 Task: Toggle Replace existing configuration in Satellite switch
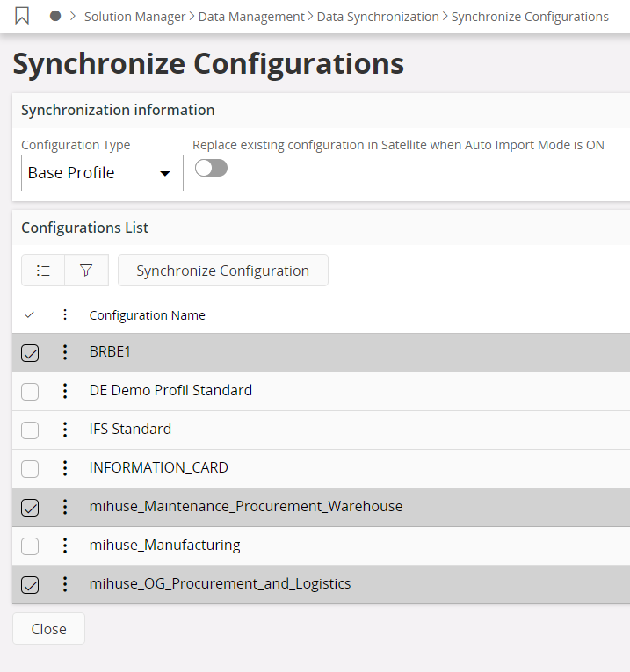(x=211, y=169)
